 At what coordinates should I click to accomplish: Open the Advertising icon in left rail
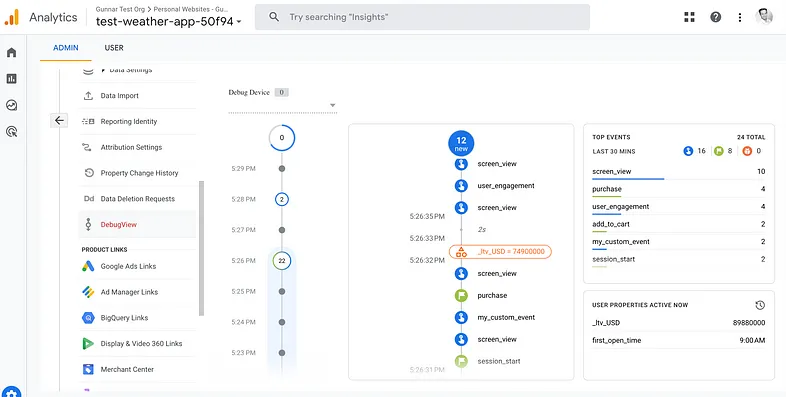pos(12,132)
